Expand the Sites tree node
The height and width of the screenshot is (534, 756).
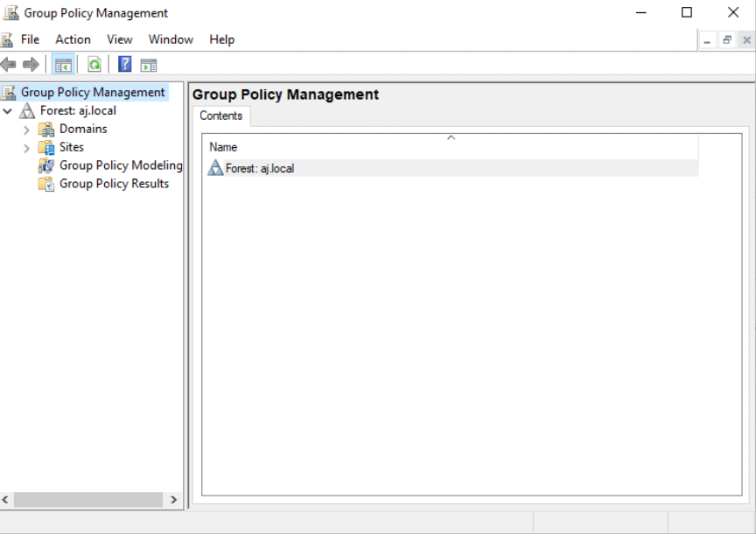(x=26, y=148)
